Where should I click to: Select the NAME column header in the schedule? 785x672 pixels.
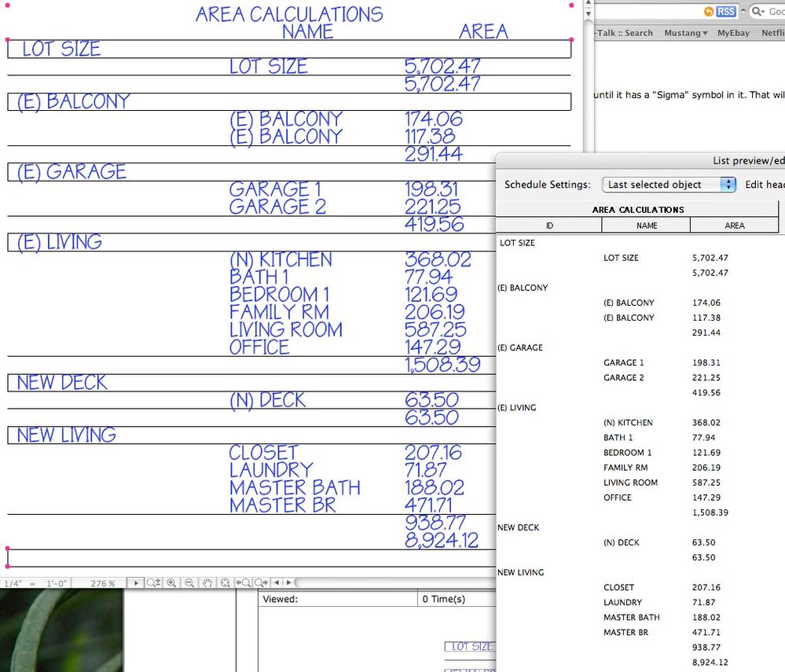coord(645,226)
